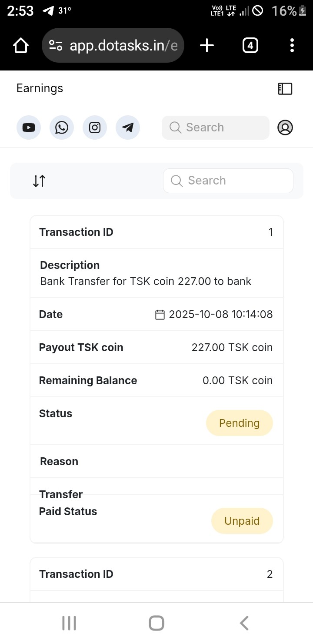Click the app.dotasks.in address bar
313x644 pixels.
[x=123, y=45]
